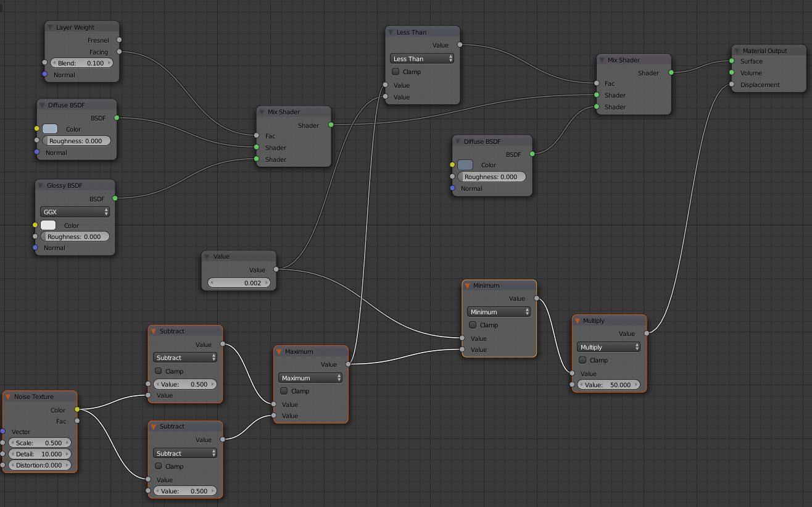This screenshot has width=812, height=507.
Task: Collapse the Maximum node
Action: click(x=280, y=351)
